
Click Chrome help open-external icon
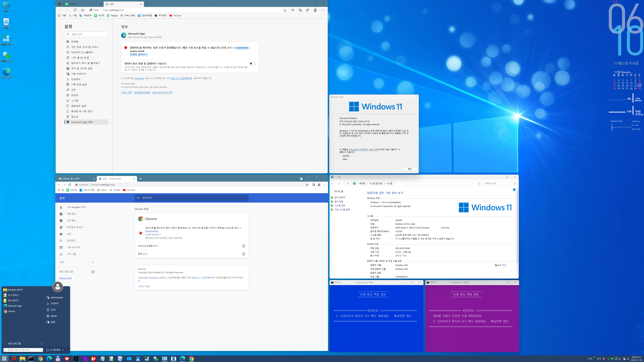[244, 246]
